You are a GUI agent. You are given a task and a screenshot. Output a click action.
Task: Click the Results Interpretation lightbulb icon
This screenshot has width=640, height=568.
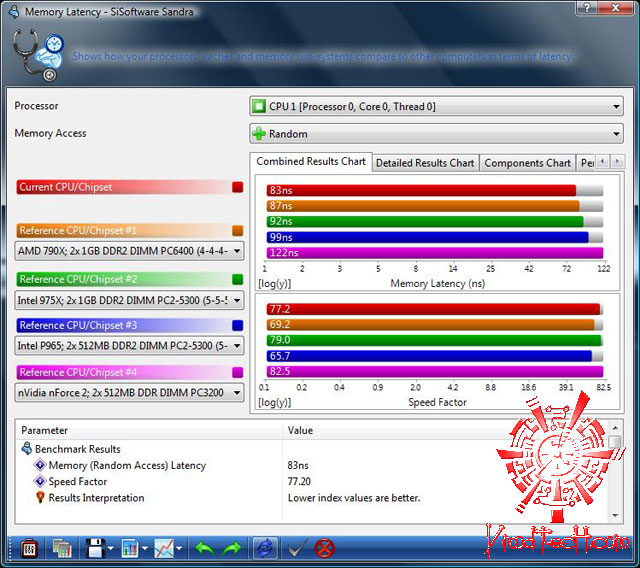pyautogui.click(x=40, y=497)
